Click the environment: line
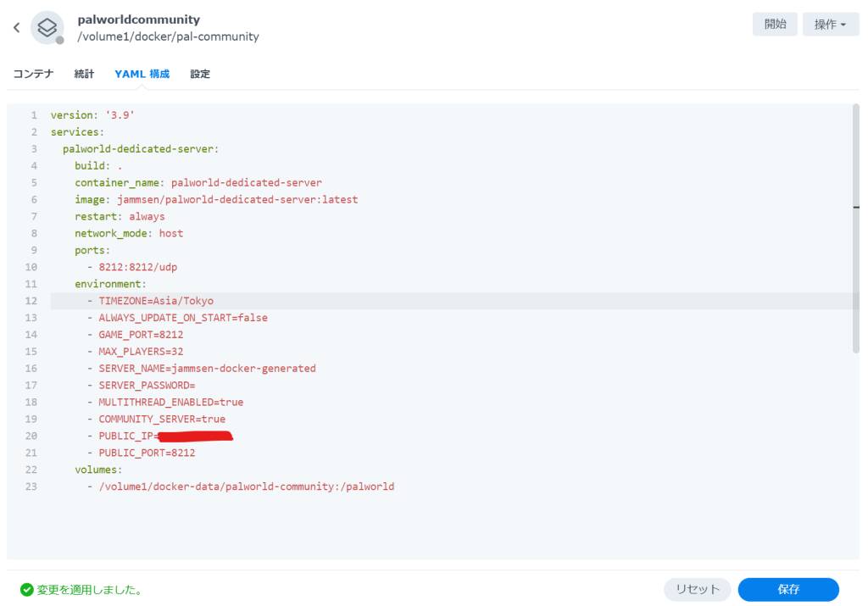868x606 pixels. [x=110, y=284]
